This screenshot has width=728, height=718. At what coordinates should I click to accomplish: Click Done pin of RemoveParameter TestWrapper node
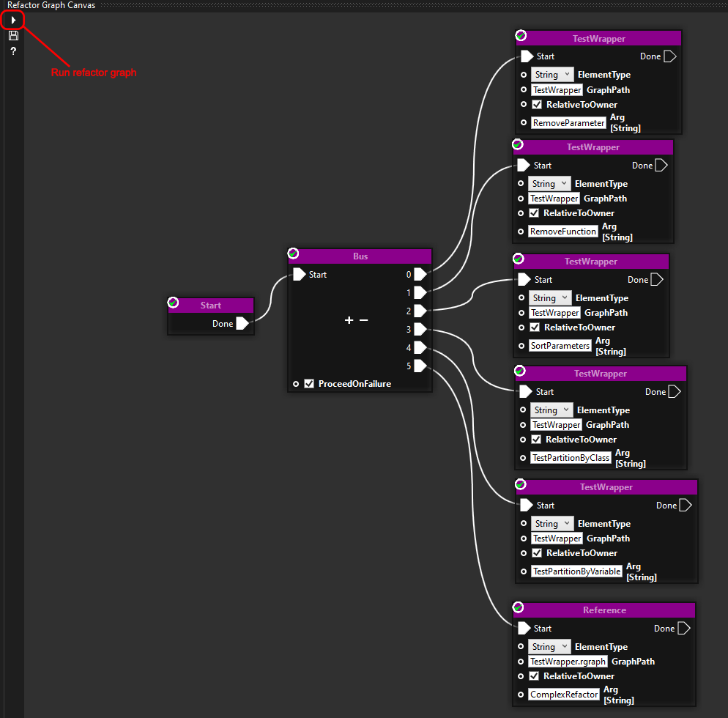670,56
